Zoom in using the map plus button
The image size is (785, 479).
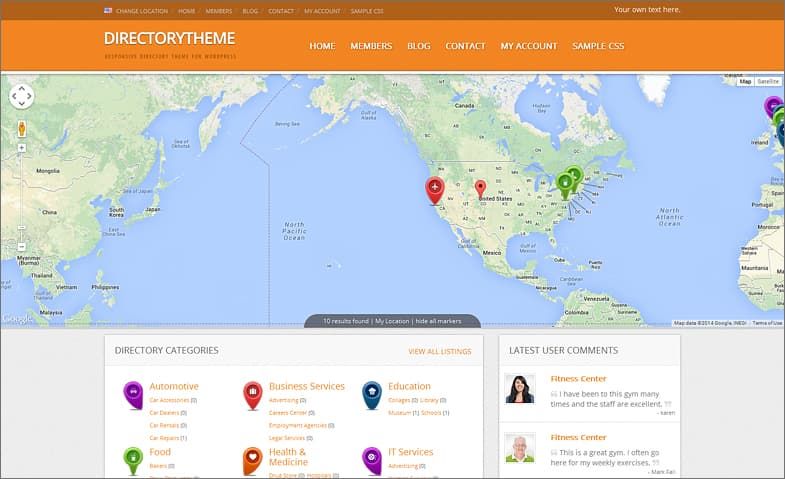coord(22,148)
